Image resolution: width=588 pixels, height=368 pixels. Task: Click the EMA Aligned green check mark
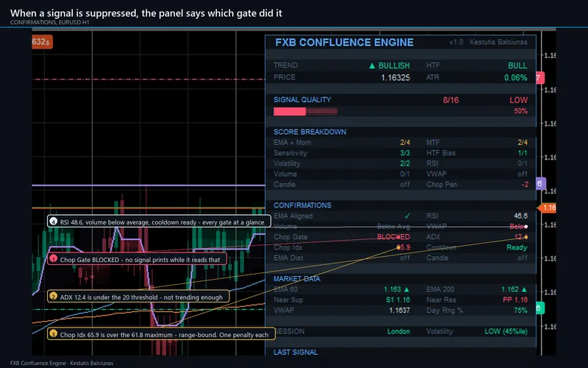pos(407,216)
